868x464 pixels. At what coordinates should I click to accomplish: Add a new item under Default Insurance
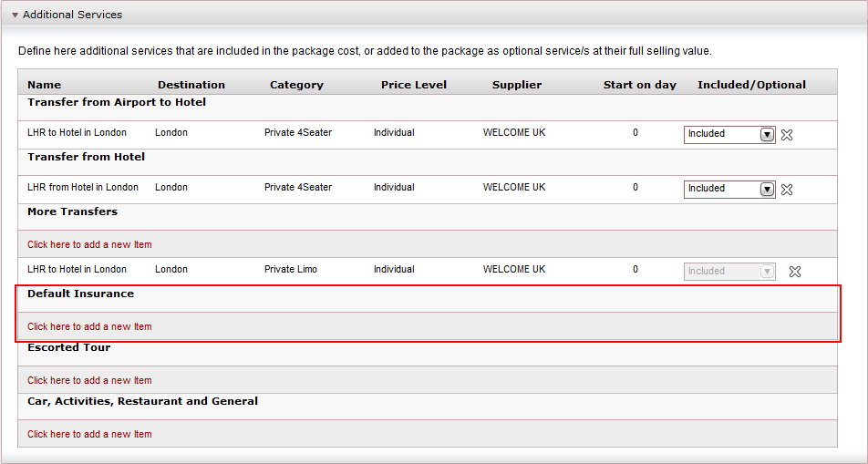click(89, 326)
